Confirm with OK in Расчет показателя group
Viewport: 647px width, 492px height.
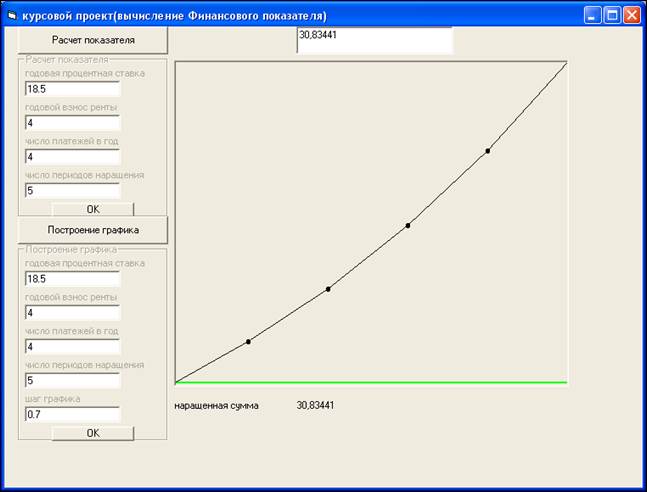pos(93,210)
